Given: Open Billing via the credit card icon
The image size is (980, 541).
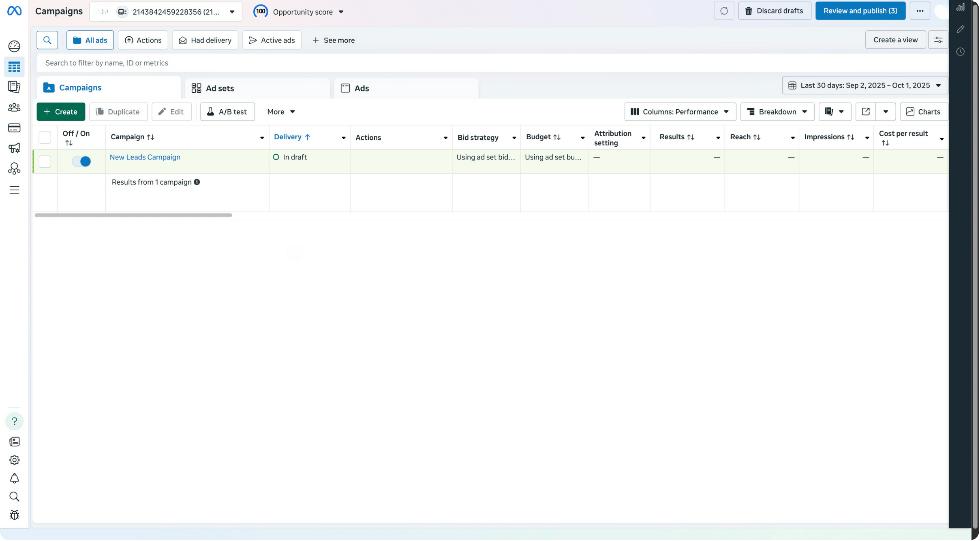Looking at the screenshot, I should coord(14,128).
